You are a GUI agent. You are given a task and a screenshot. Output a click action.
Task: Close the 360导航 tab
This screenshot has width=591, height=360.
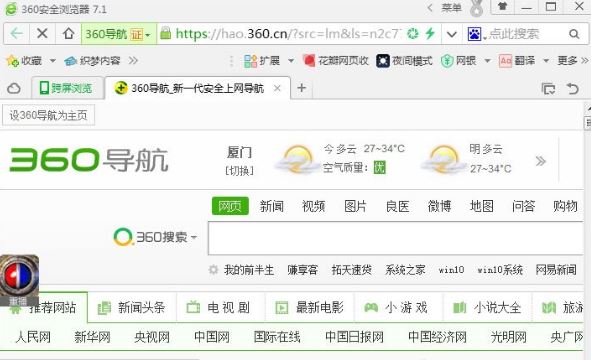(x=277, y=88)
